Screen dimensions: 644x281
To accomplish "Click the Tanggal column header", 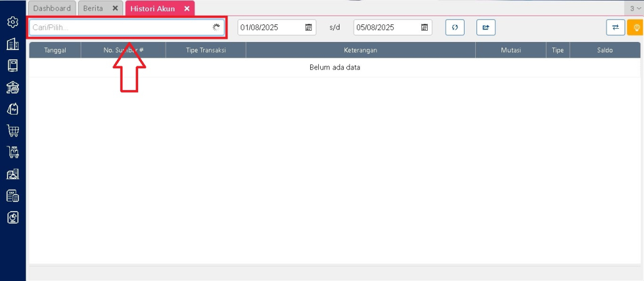I will [x=55, y=50].
